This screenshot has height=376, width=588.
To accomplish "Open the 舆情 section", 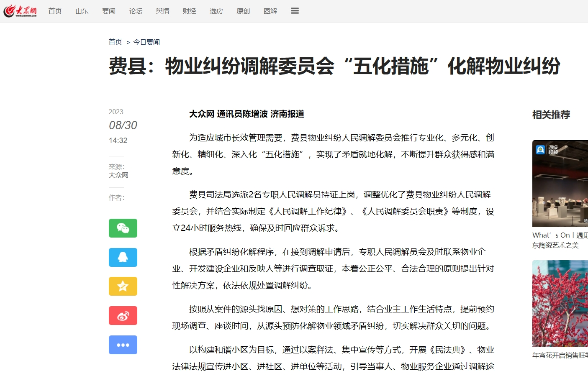I will pos(163,11).
